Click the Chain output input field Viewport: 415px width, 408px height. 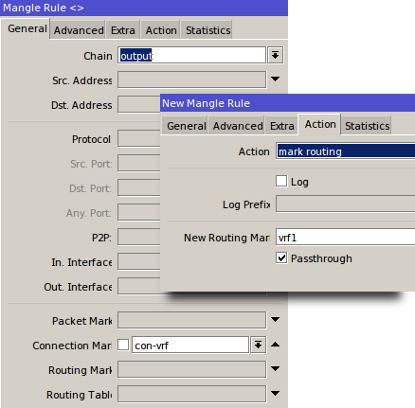pyautogui.click(x=192, y=55)
